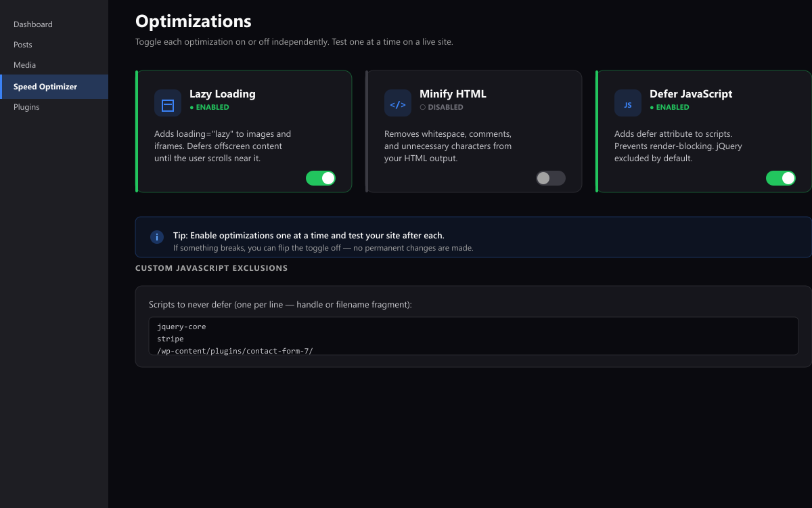Click the tip text about enabling optimizations
This screenshot has height=508, width=812.
309,236
